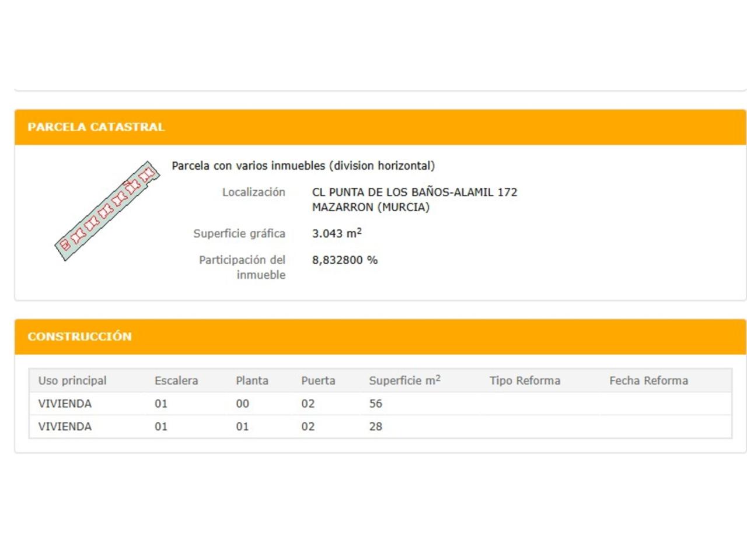Click the Uso principal column header
This screenshot has height=560, width=747.
tap(72, 380)
